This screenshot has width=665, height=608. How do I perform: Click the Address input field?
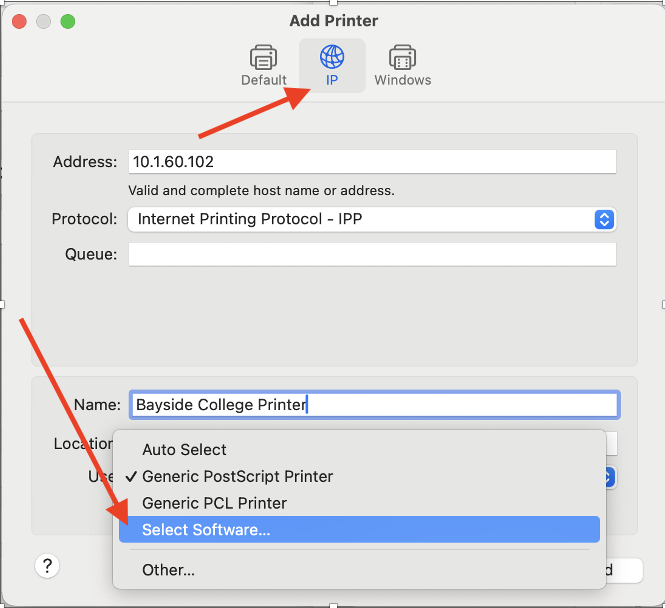(x=372, y=162)
